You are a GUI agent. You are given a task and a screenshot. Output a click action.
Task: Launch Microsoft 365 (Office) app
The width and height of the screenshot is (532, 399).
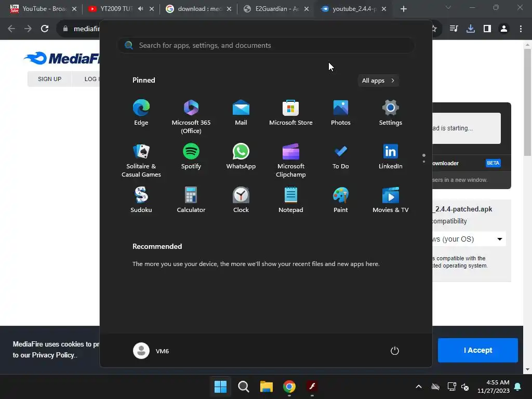191,117
